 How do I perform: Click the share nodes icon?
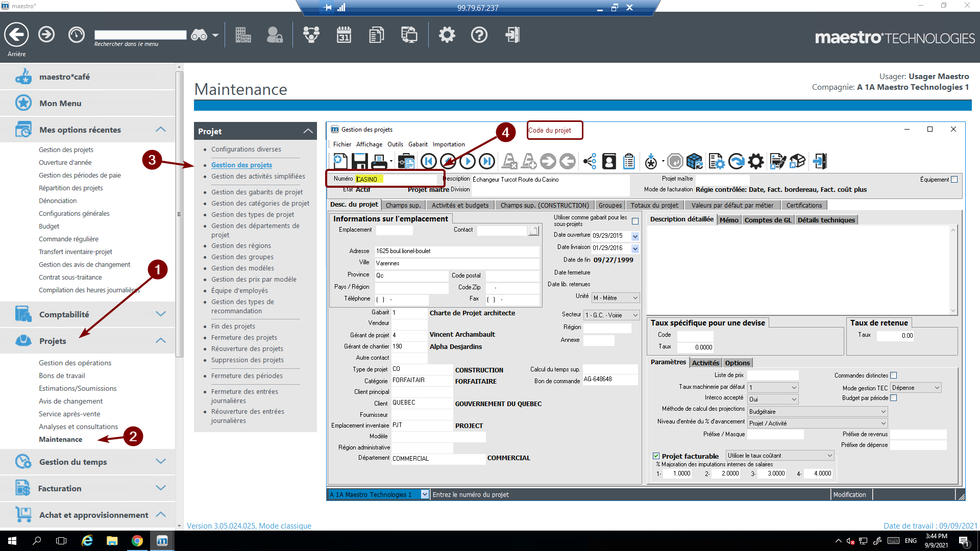(x=590, y=161)
